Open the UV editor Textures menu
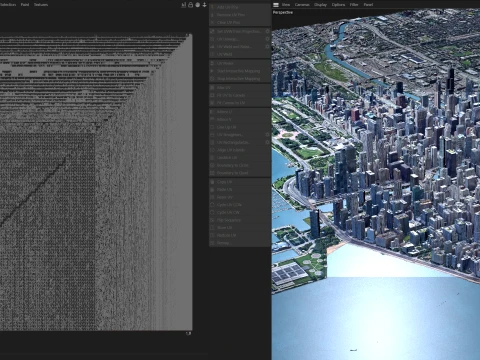The image size is (480, 360). tap(41, 5)
